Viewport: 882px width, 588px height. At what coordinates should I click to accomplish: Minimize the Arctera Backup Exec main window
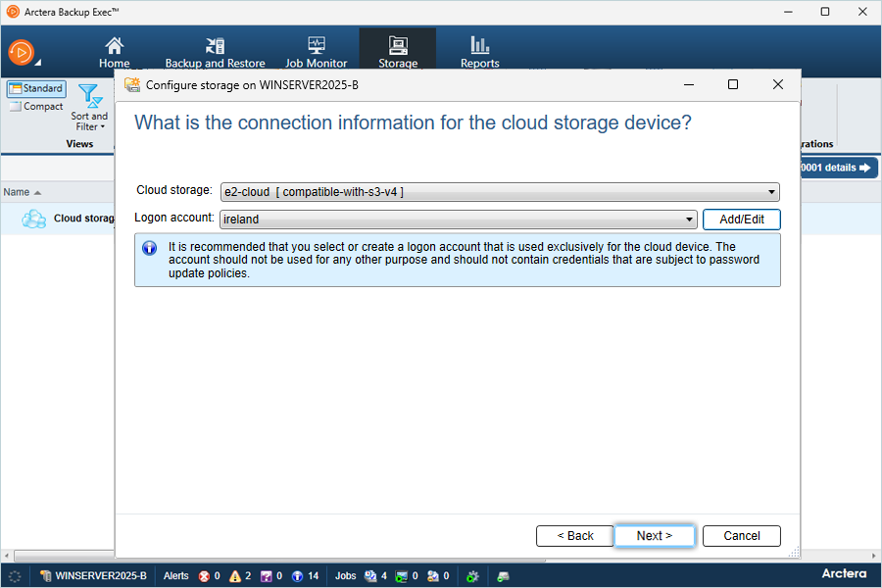[788, 12]
